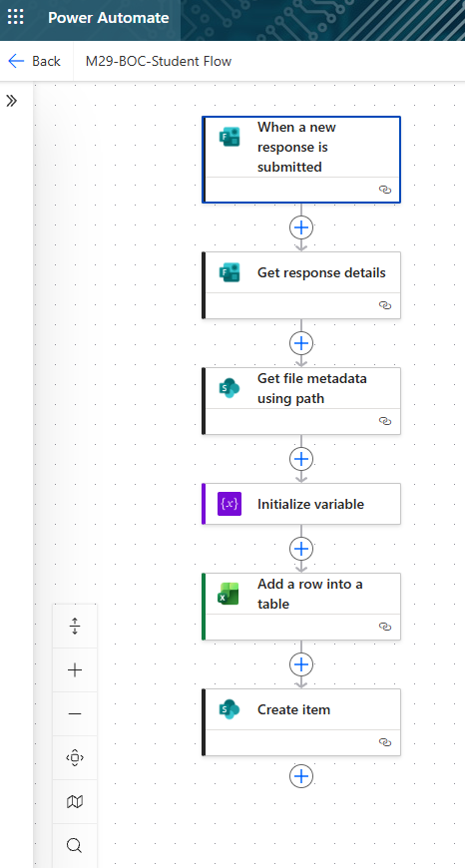
Task: Add a step after Initialize variable
Action: point(301,549)
